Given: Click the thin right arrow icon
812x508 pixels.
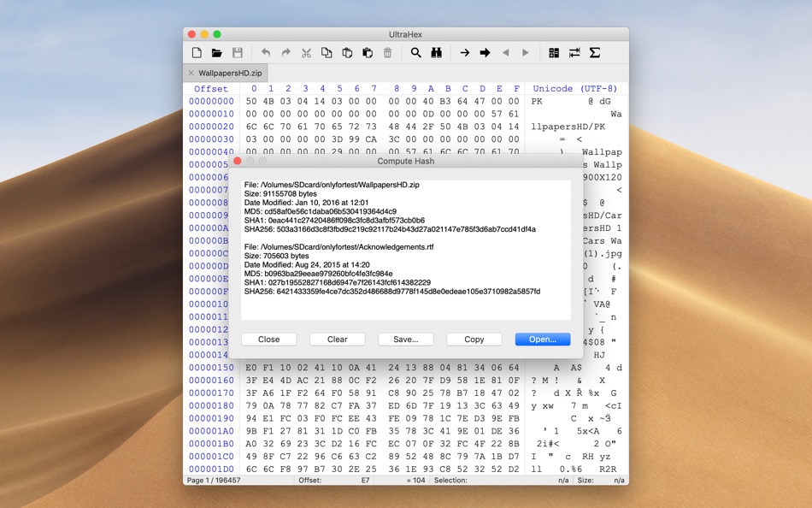Looking at the screenshot, I should [x=464, y=53].
